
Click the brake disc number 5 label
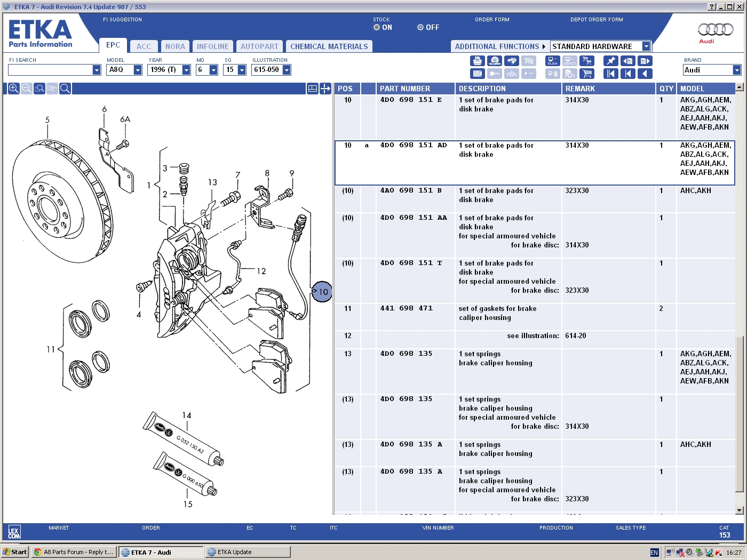(47, 120)
